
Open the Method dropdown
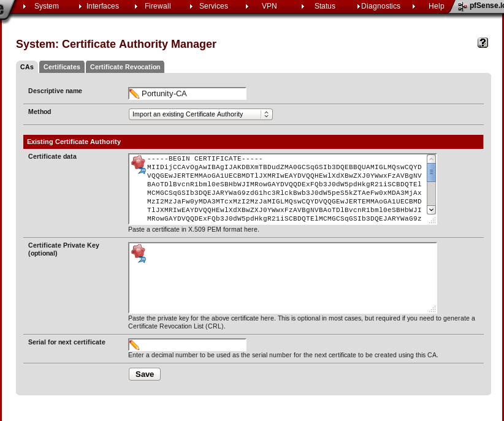tap(200, 115)
